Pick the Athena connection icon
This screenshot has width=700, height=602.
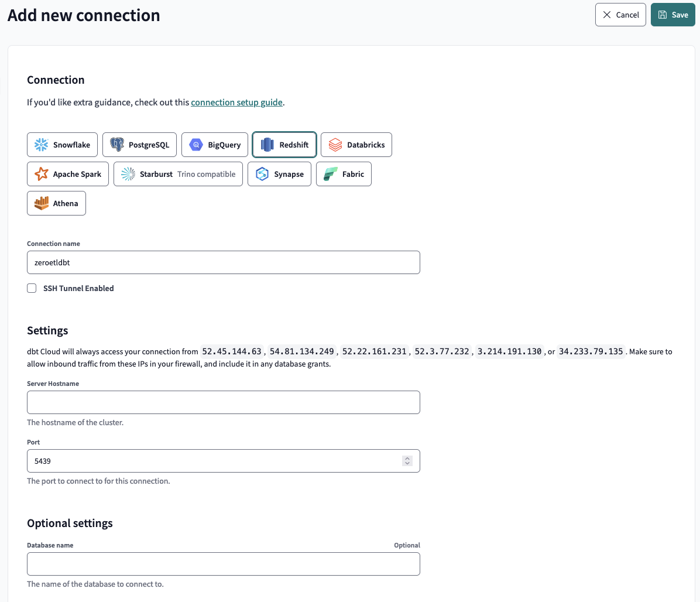coord(42,203)
